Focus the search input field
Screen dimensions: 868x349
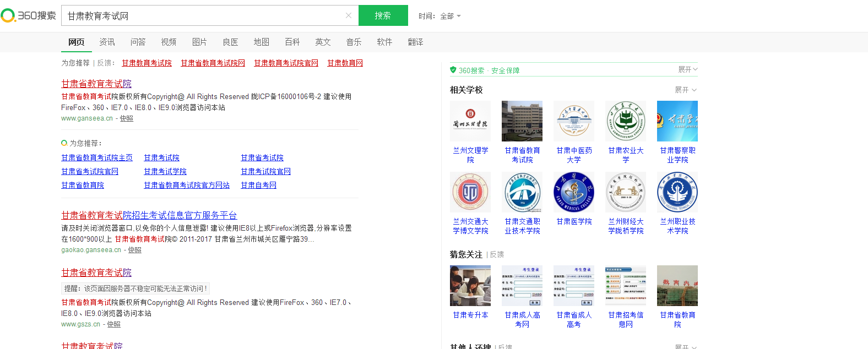pos(204,15)
